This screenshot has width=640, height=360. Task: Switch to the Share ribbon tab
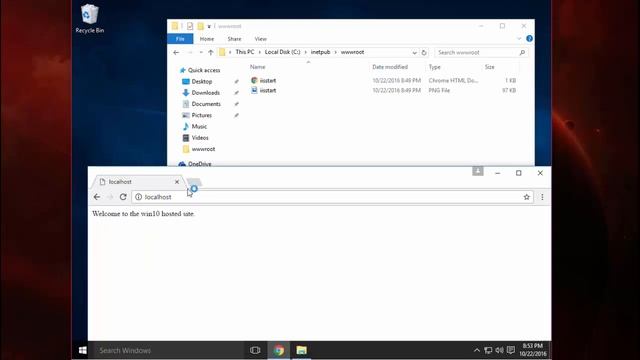(x=234, y=39)
